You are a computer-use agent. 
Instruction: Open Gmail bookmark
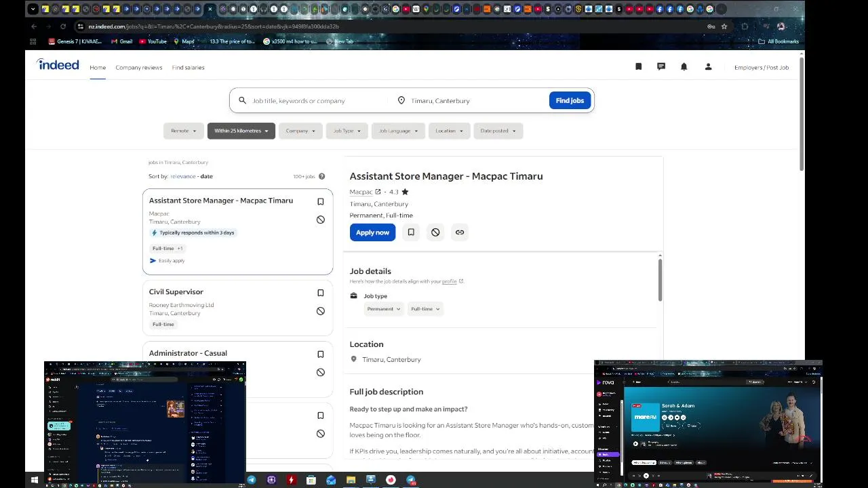click(121, 41)
